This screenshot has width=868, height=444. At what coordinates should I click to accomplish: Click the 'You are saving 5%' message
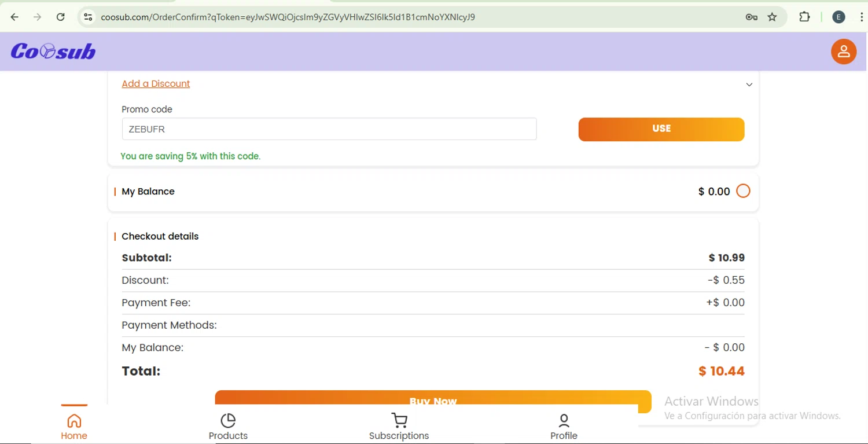190,156
